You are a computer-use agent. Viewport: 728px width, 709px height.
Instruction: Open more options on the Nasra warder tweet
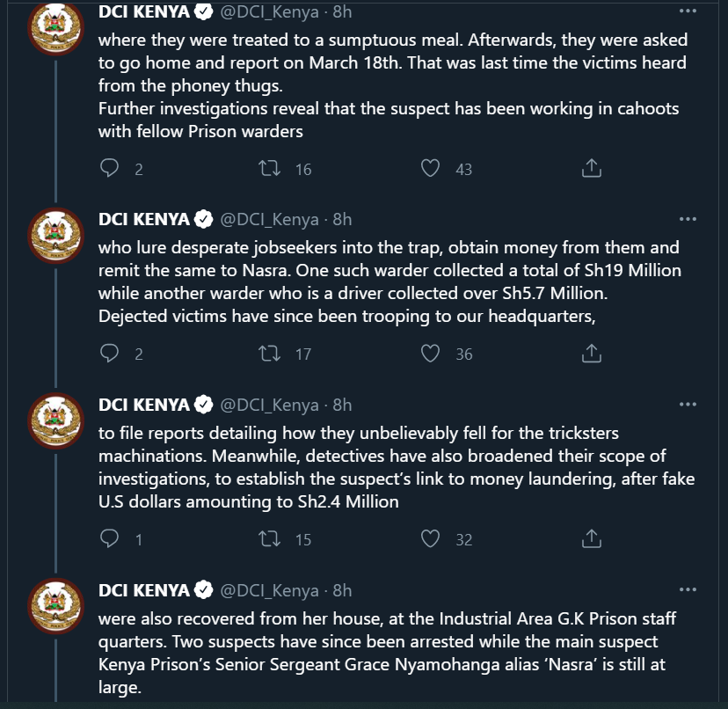[688, 219]
